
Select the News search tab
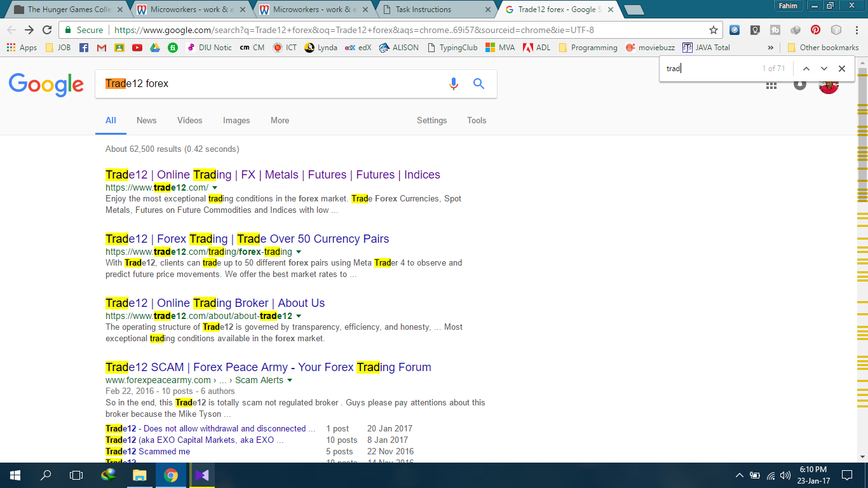146,120
